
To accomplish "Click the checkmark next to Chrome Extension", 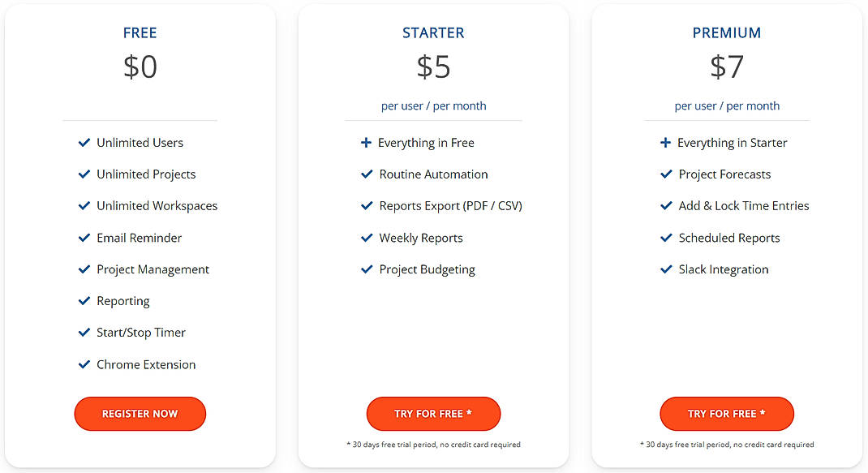I will coord(84,364).
